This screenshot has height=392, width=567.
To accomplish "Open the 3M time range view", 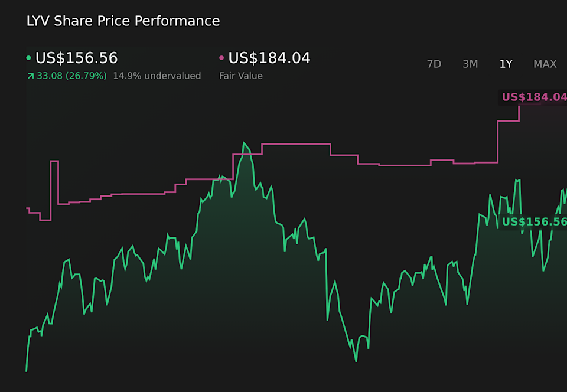I will tap(470, 64).
